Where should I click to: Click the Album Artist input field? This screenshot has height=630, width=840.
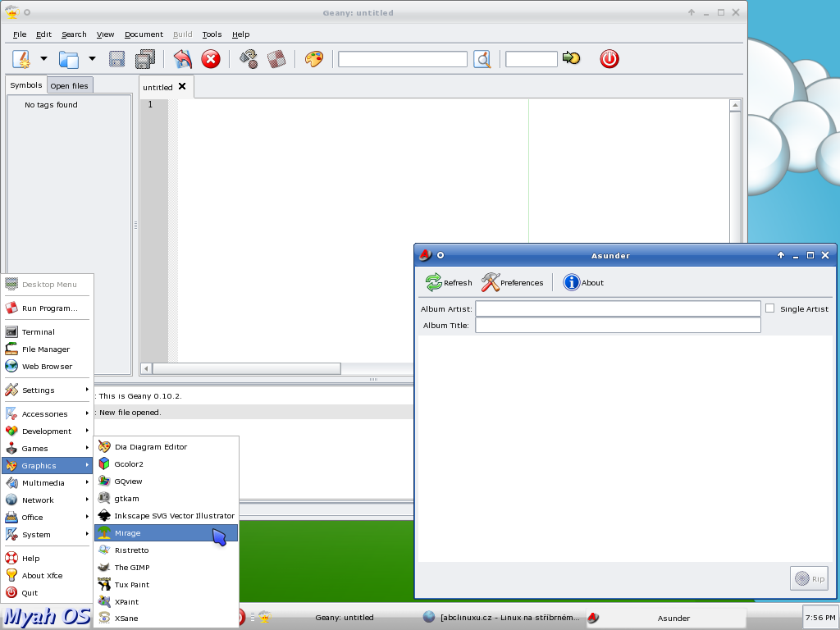tap(618, 308)
